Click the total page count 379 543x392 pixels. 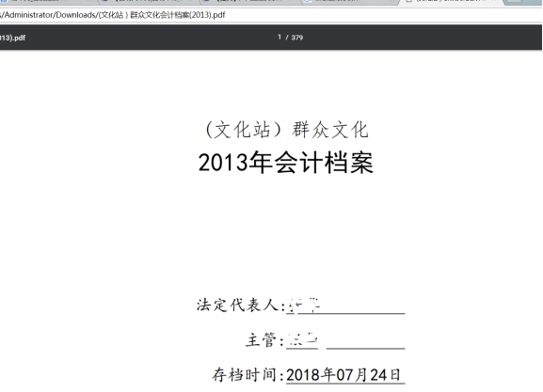pyautogui.click(x=297, y=38)
